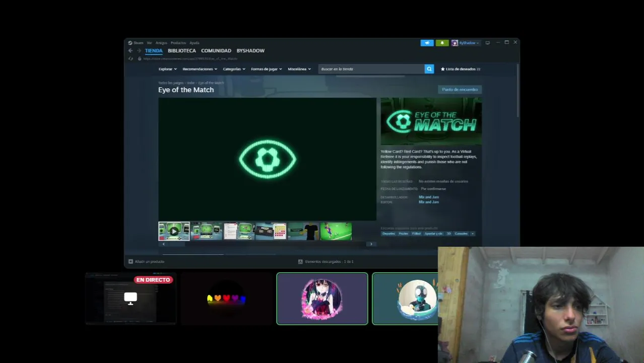Select the referee in black shirt thumbnail
The width and height of the screenshot is (644, 363).
[x=303, y=231]
